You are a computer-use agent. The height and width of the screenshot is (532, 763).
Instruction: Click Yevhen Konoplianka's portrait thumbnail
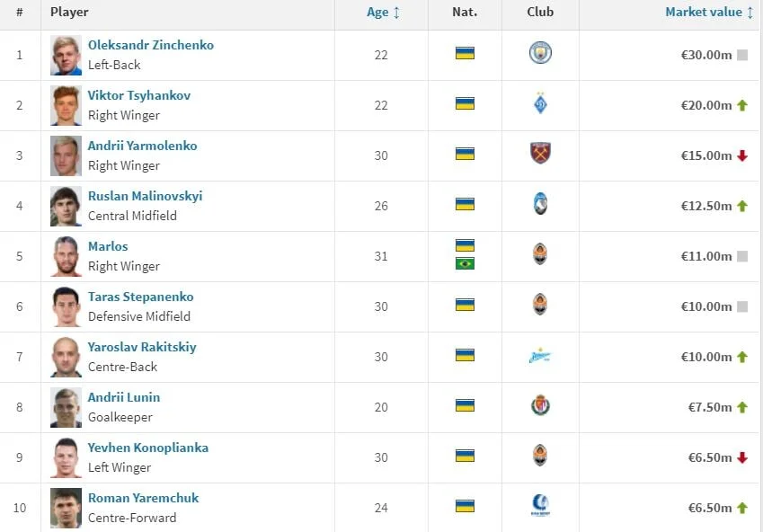(67, 457)
